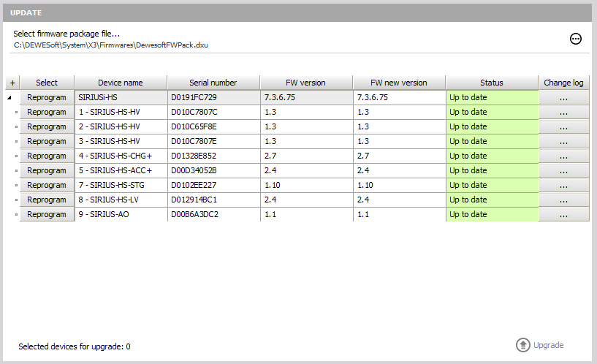Viewport: 597px width, 364px height.
Task: Open change log for 1 - SIRIUS-HS-HV
Action: tap(563, 112)
